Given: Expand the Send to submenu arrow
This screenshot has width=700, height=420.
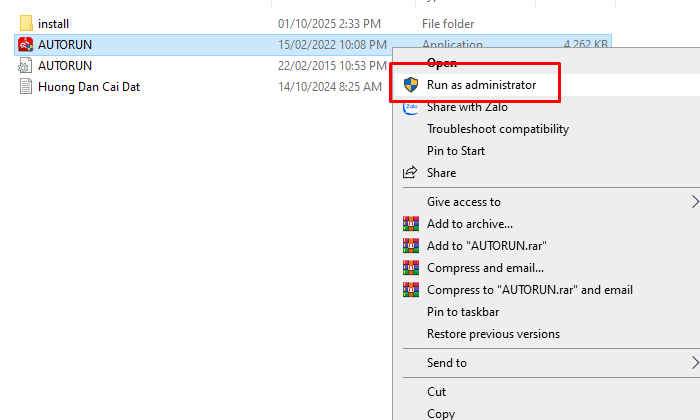Looking at the screenshot, I should click(695, 363).
